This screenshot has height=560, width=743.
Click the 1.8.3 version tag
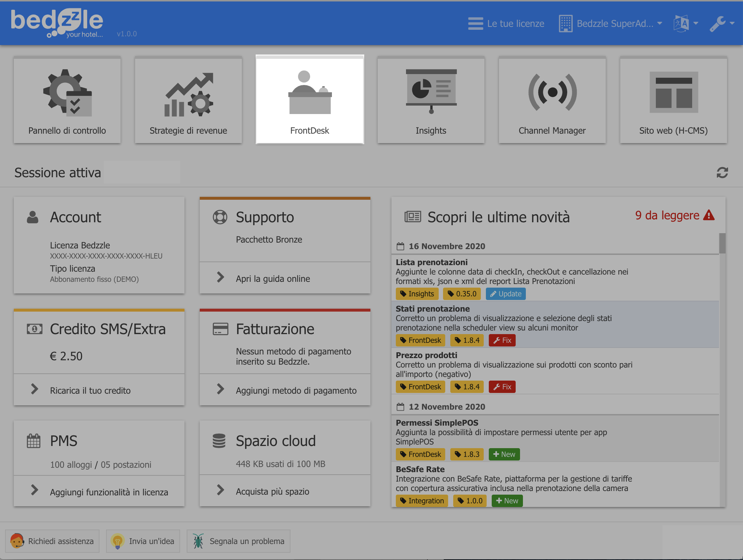click(x=467, y=454)
